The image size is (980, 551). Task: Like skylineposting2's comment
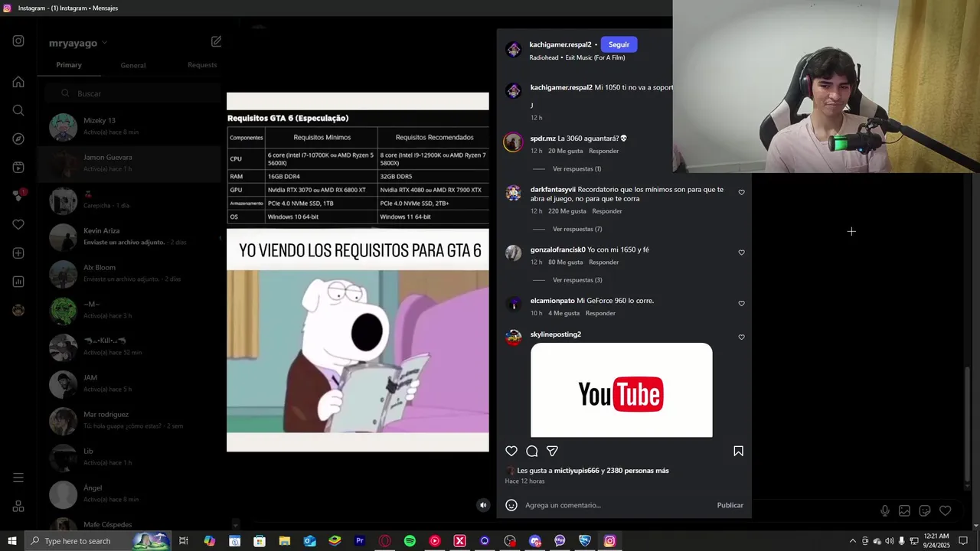tap(741, 337)
